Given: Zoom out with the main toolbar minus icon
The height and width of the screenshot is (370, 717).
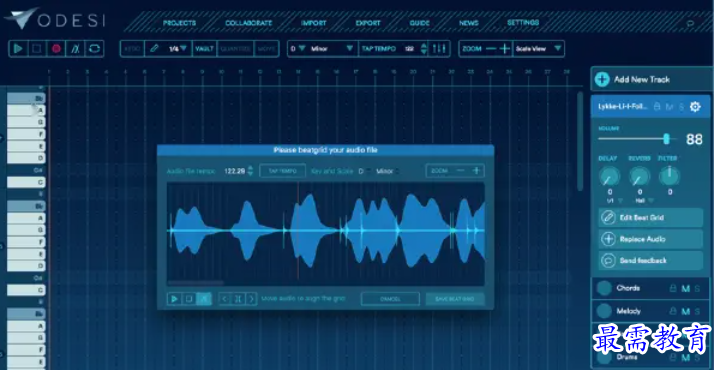Looking at the screenshot, I should tap(491, 48).
